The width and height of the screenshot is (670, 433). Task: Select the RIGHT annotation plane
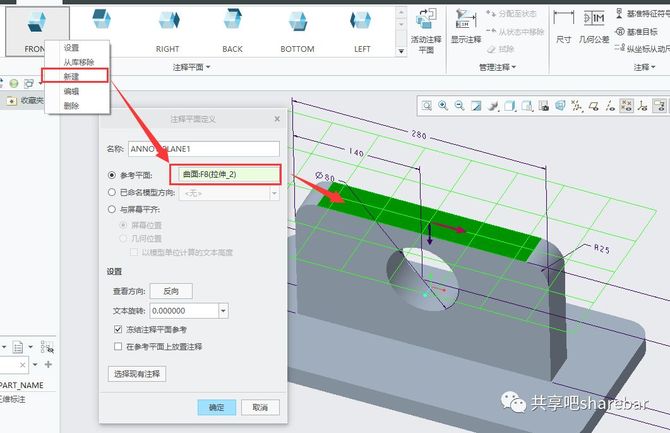pos(168,31)
